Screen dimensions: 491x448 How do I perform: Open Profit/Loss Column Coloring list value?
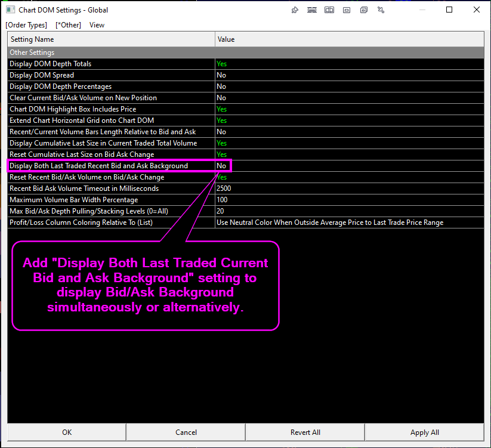(350, 223)
